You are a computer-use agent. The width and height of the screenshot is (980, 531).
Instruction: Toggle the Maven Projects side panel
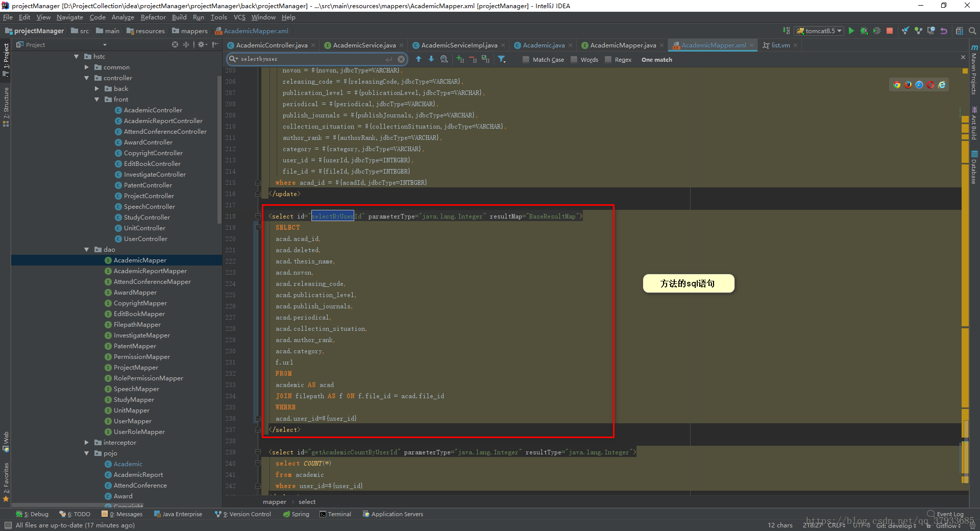point(974,70)
